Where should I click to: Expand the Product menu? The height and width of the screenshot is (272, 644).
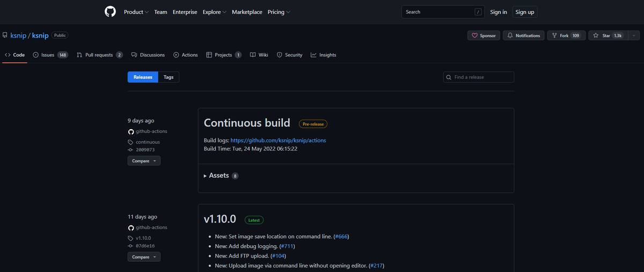pos(136,12)
